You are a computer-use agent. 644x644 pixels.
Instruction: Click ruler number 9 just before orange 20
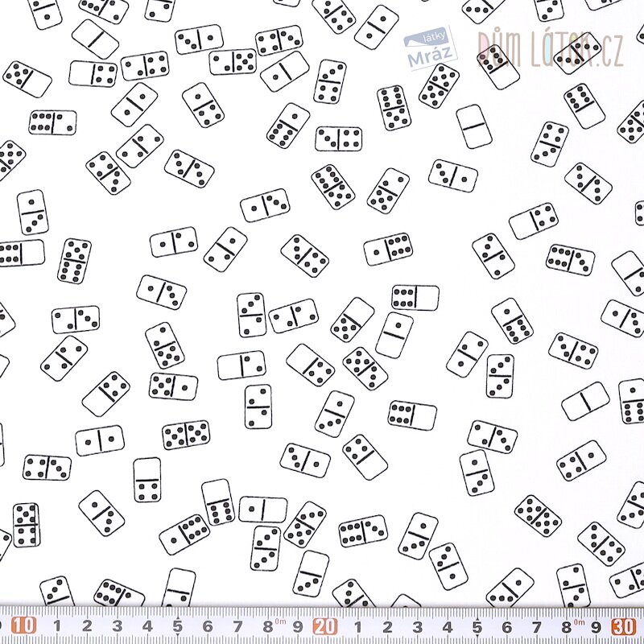297,626
